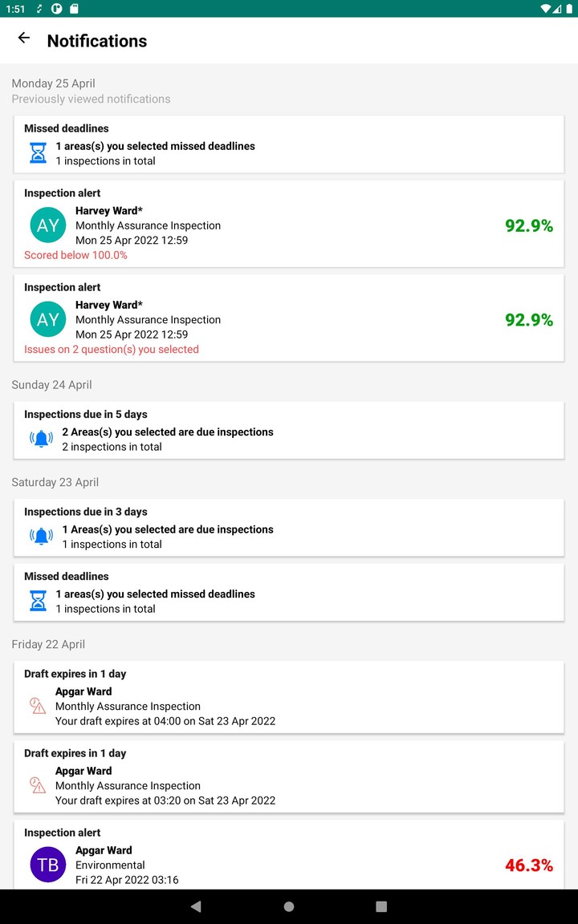Image resolution: width=578 pixels, height=924 pixels.
Task: Tap the hourglass icon under Saturday 23 April
Action: [37, 599]
